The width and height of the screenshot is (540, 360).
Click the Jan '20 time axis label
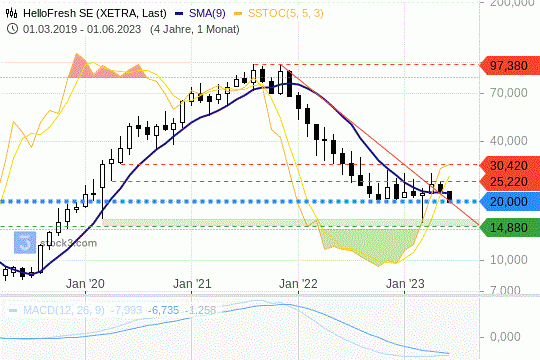pos(85,284)
